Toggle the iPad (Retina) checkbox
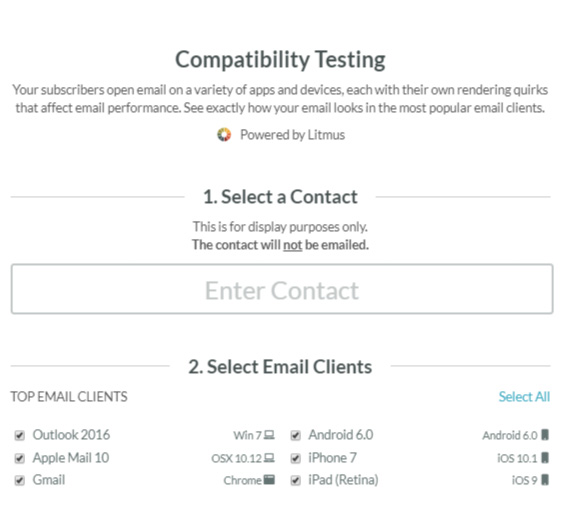568x505 pixels. pos(296,480)
